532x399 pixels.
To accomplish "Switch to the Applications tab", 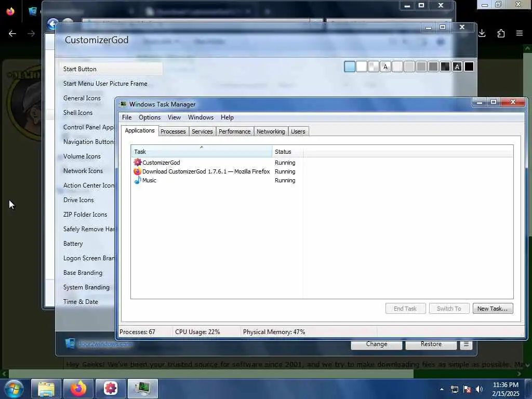I will (140, 130).
